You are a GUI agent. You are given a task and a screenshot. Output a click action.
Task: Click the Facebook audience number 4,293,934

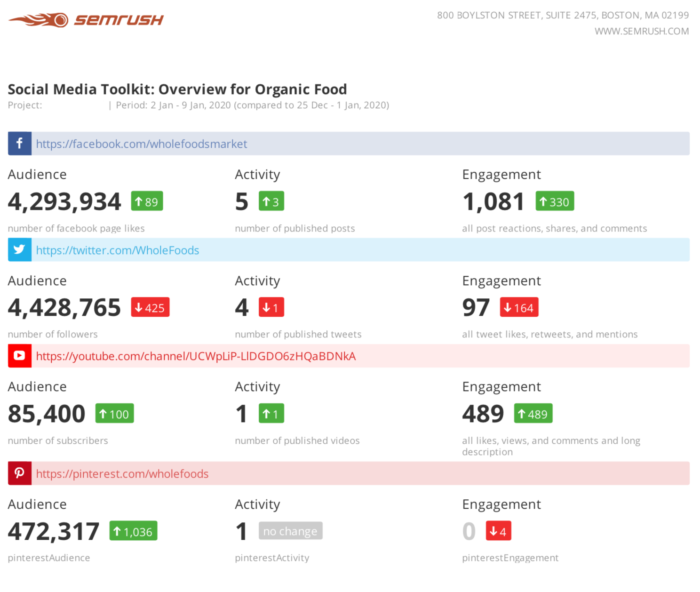(64, 201)
